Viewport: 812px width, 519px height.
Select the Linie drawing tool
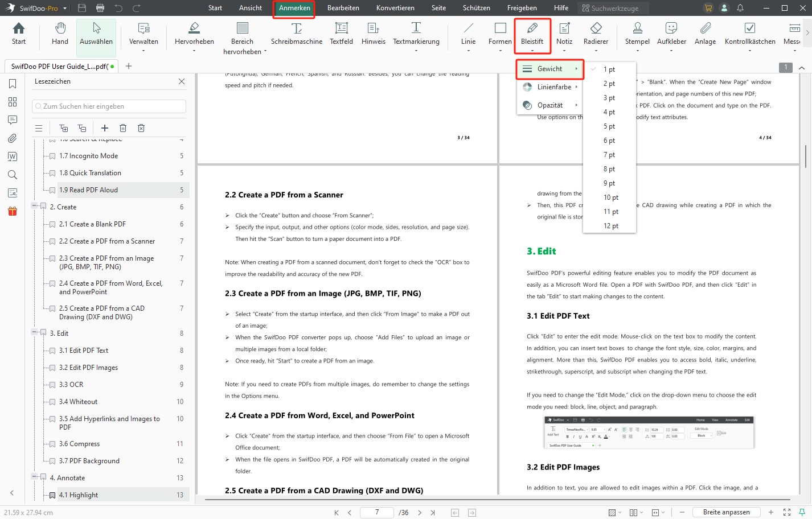click(468, 37)
